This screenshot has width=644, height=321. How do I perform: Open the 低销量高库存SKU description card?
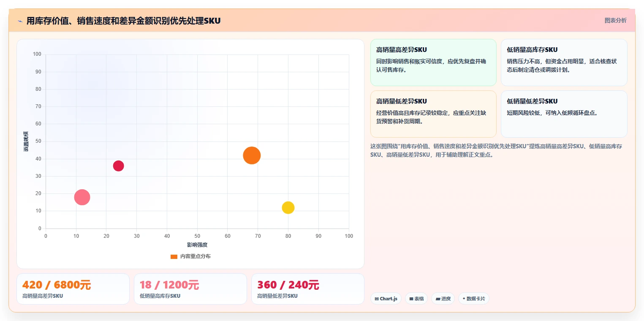[x=564, y=63]
